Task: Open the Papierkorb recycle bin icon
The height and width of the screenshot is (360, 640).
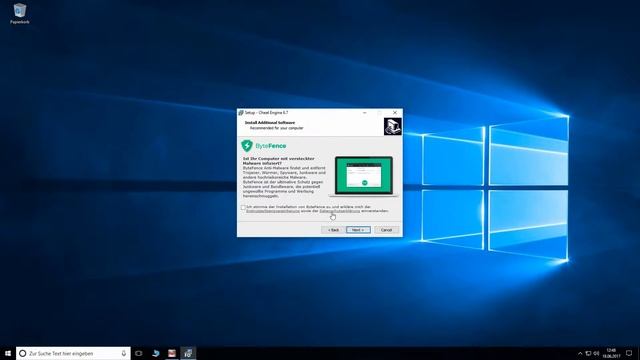Action: point(20,13)
